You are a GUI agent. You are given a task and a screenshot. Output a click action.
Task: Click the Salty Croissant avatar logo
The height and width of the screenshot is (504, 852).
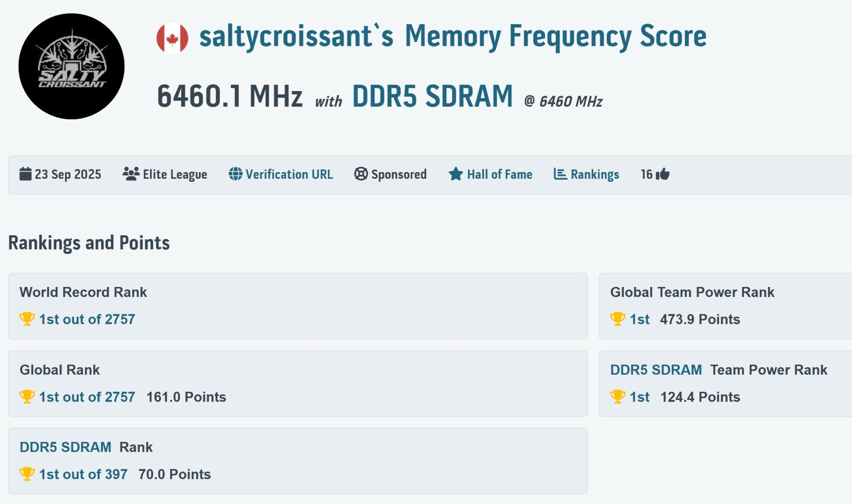click(72, 67)
